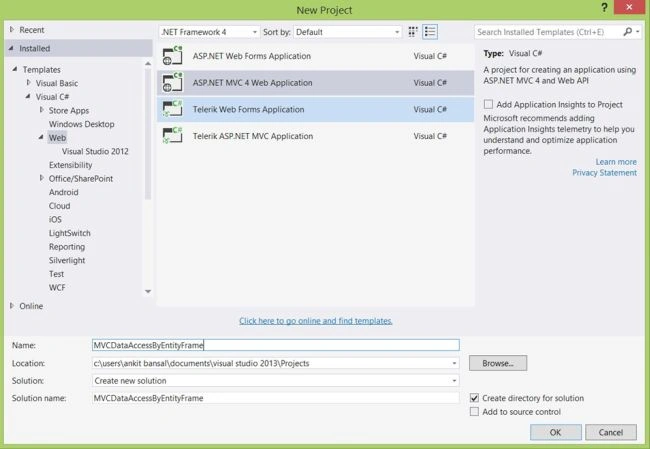
Task: Select the WCF category
Action: (x=57, y=287)
